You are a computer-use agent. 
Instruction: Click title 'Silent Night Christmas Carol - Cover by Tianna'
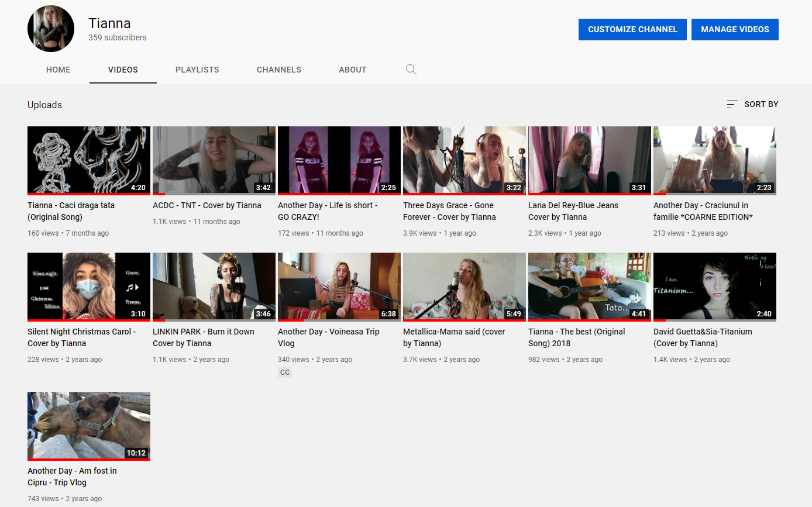click(81, 337)
